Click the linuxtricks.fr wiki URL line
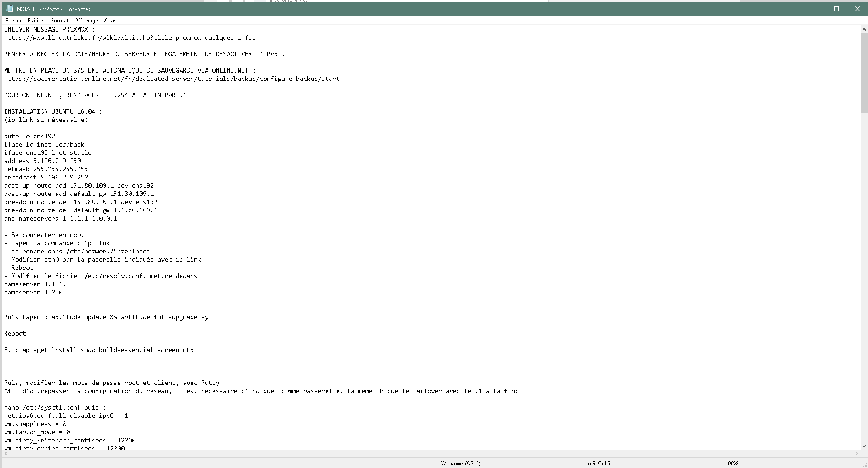 click(130, 38)
